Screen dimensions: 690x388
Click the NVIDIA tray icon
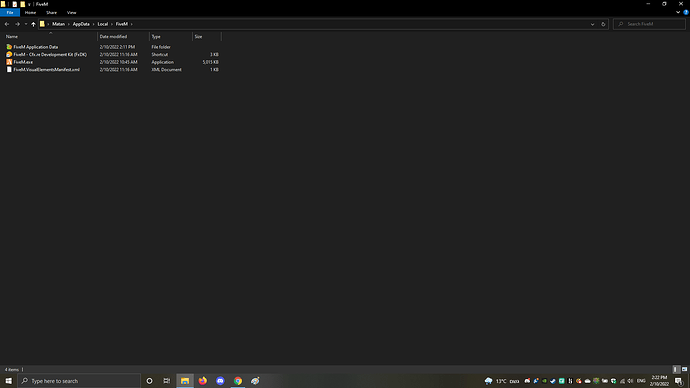click(544, 381)
